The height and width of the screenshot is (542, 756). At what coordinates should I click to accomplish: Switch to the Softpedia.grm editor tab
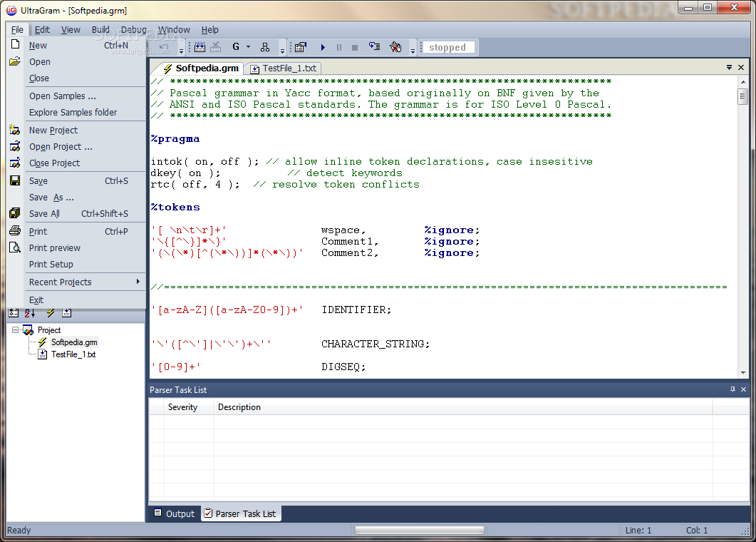click(200, 68)
